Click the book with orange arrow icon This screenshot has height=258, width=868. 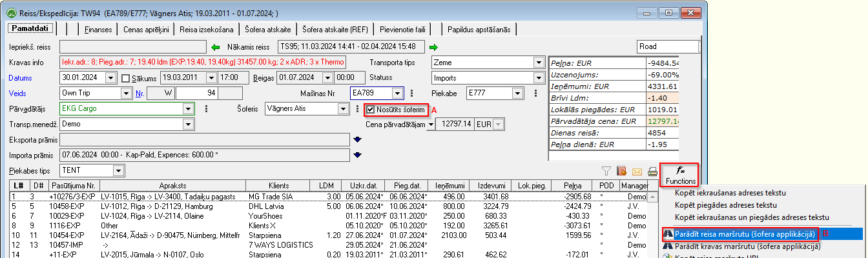622,171
